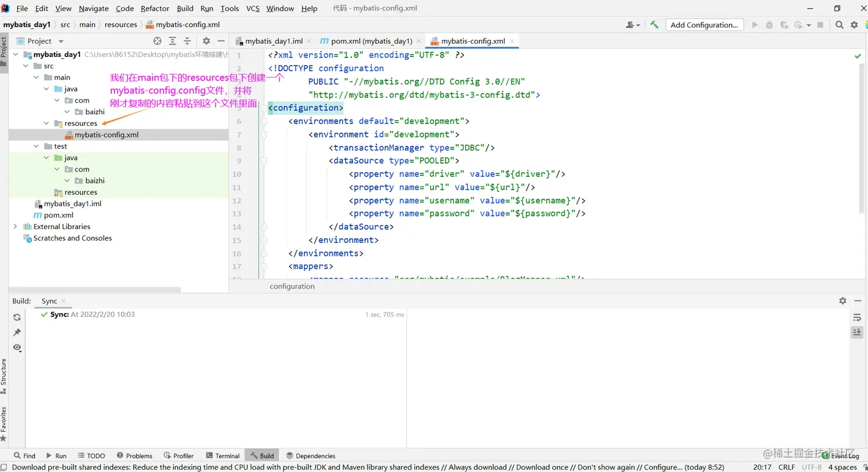Click the Rerun sync icon in Build panel
This screenshot has width=868, height=472.
17,317
